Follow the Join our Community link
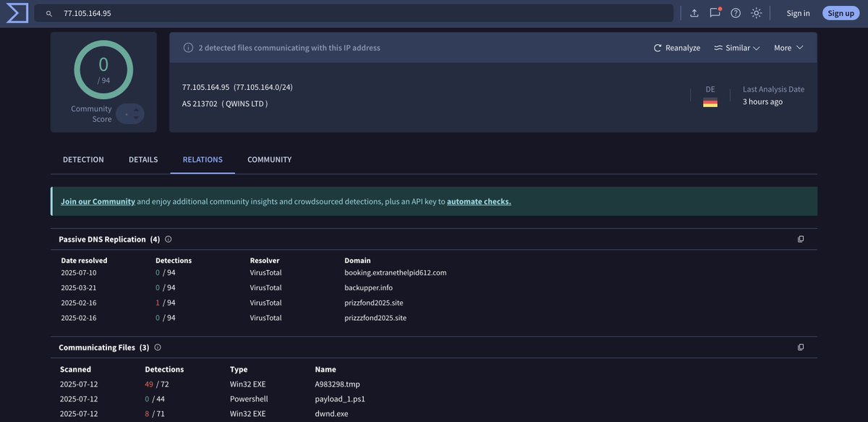The image size is (868, 422). click(98, 201)
